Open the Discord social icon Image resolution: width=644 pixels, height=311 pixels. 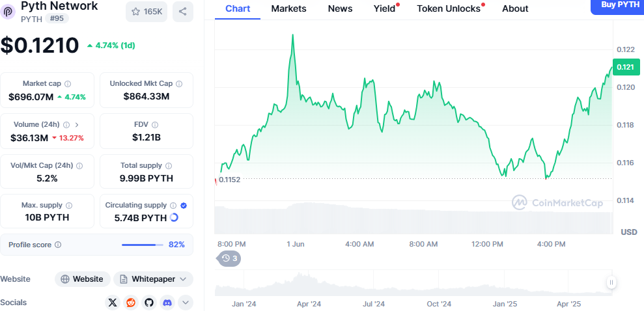point(167,303)
